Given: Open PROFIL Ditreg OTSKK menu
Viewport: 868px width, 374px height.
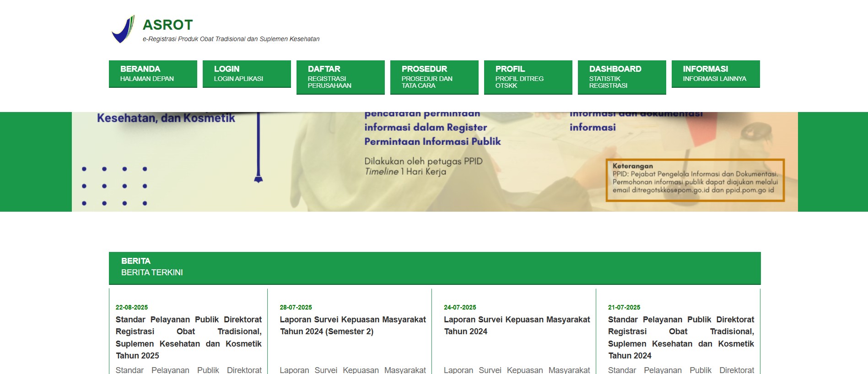Looking at the screenshot, I should pyautogui.click(x=528, y=77).
